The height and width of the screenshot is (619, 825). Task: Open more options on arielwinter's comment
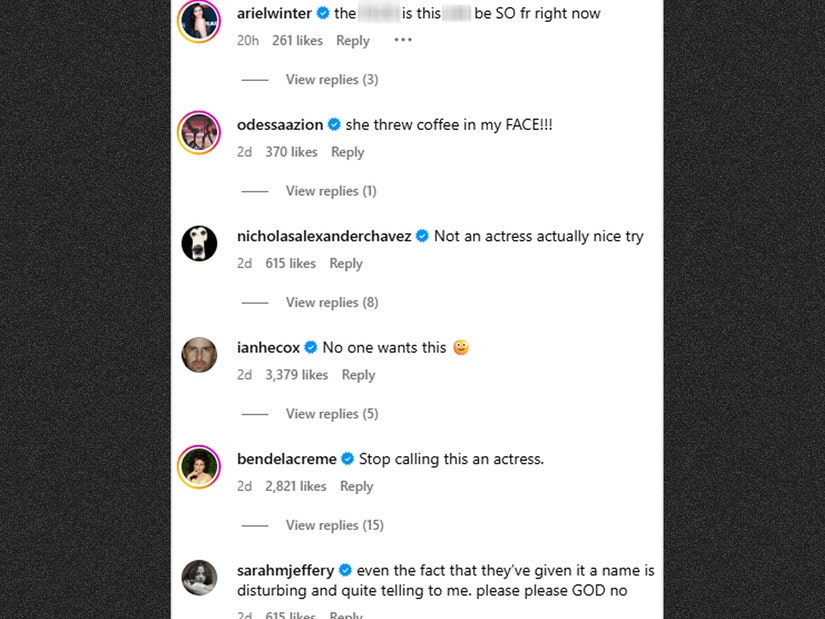click(x=402, y=41)
